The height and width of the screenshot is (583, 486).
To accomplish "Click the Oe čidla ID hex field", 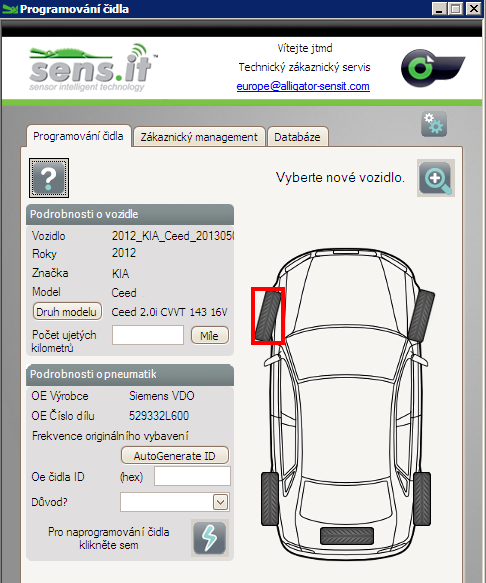I will click(192, 476).
